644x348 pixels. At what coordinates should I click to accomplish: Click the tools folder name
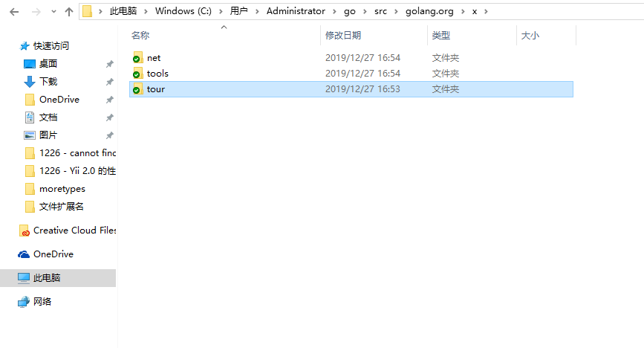[157, 73]
